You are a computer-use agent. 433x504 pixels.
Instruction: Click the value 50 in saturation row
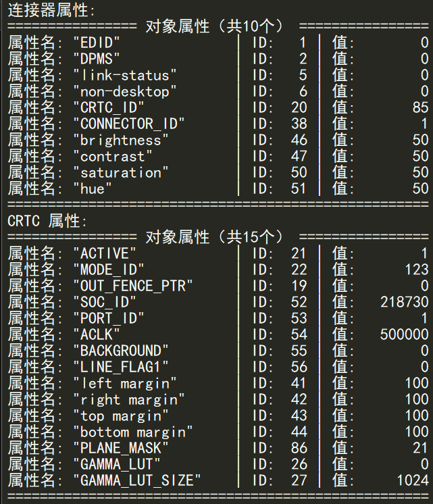point(420,172)
